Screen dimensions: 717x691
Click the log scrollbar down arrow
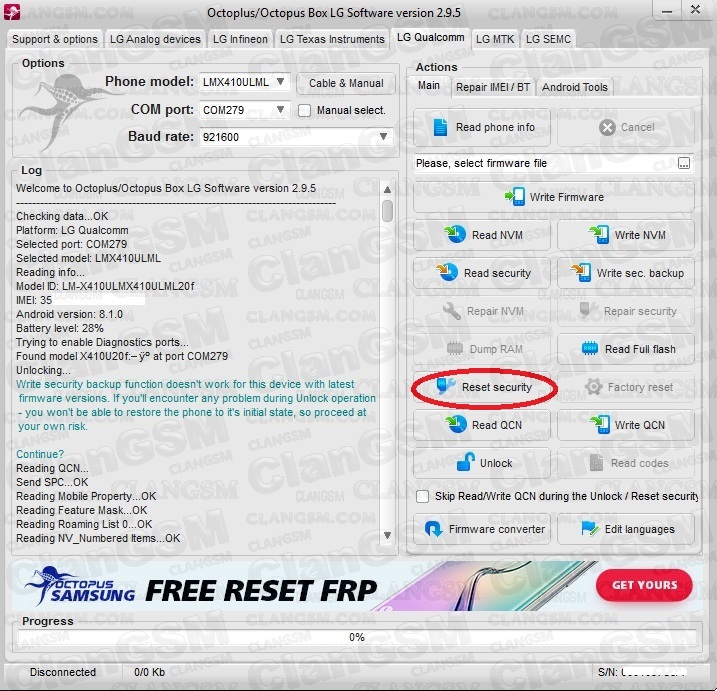point(387,535)
